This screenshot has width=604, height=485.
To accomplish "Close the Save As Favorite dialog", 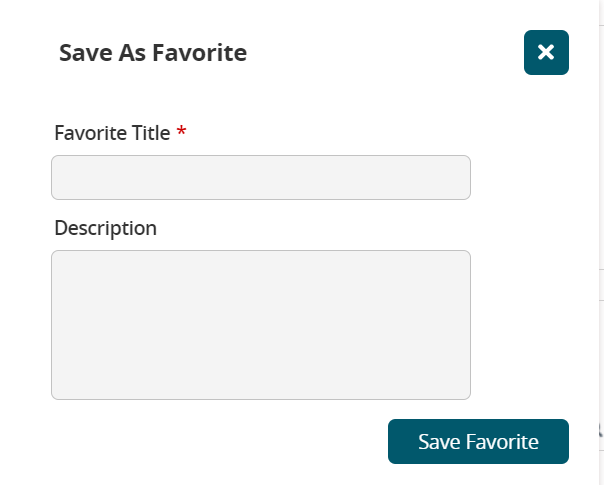I will coord(546,52).
